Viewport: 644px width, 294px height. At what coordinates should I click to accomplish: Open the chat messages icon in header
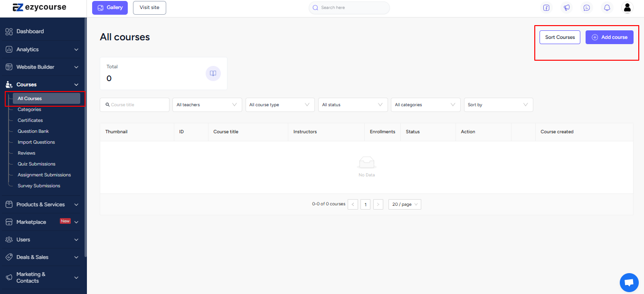click(587, 8)
